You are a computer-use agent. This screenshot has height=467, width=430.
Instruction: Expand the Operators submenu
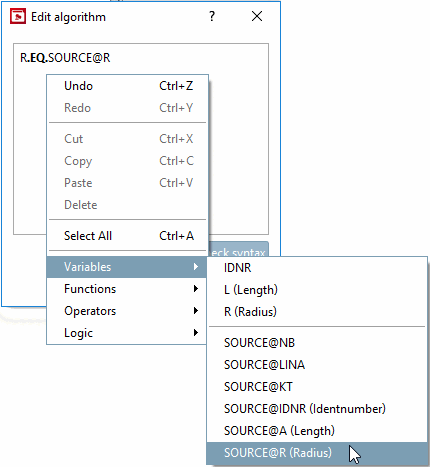pos(128,311)
